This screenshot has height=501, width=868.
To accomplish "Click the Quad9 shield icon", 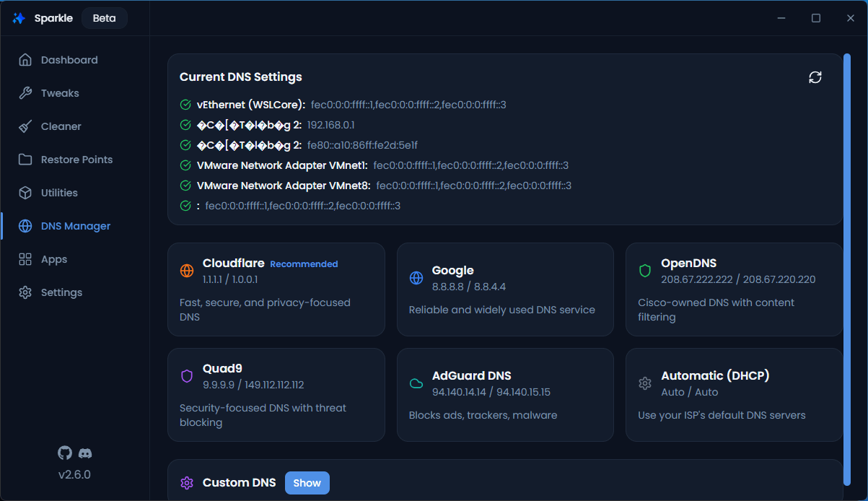I will [187, 377].
